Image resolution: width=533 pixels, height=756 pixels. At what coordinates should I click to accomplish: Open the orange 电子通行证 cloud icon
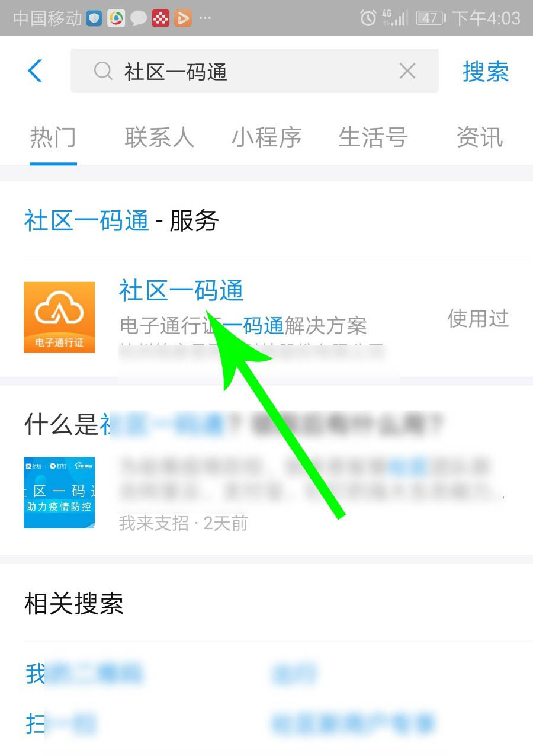(59, 317)
